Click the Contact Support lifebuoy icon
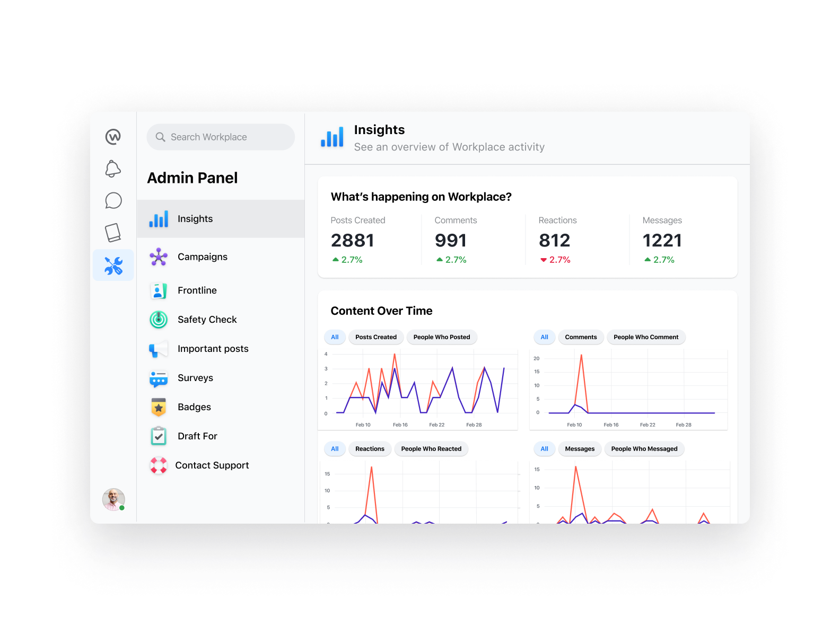The image size is (840, 636). (x=159, y=465)
